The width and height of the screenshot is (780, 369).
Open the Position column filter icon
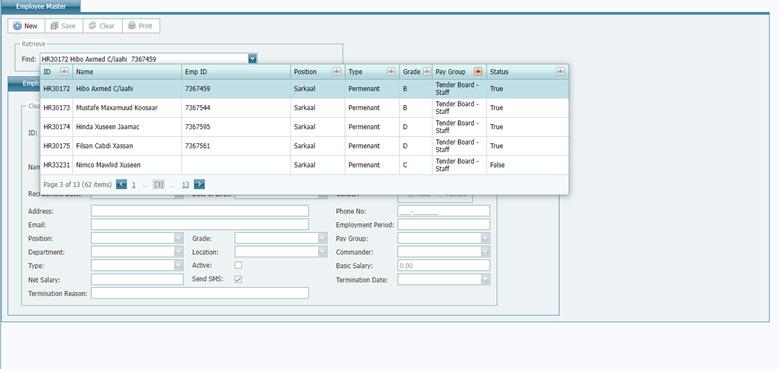click(337, 72)
